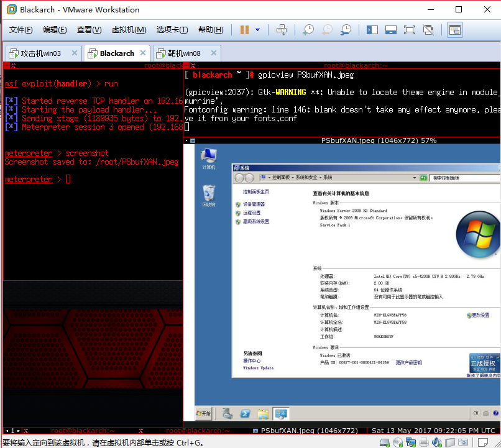Image resolution: width=501 pixels, height=448 pixels.
Task: Click the meterpreter prompt in left terminal
Action: click(x=29, y=180)
